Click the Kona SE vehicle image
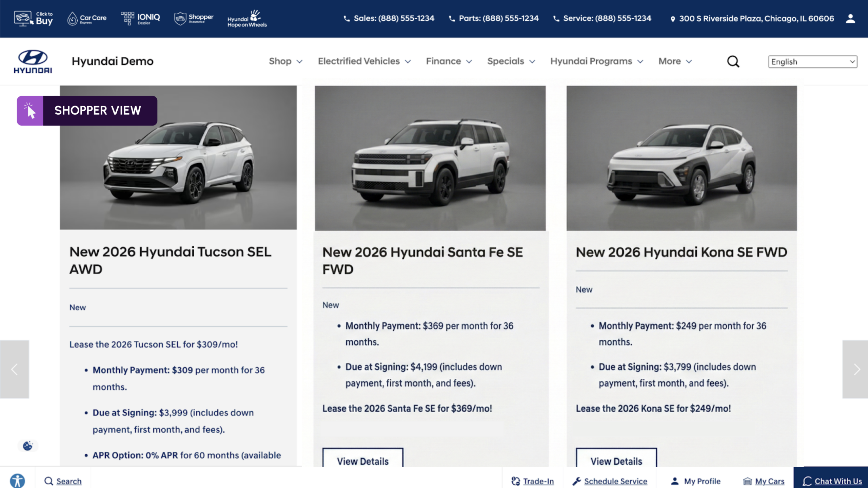This screenshot has width=868, height=488. (x=682, y=158)
